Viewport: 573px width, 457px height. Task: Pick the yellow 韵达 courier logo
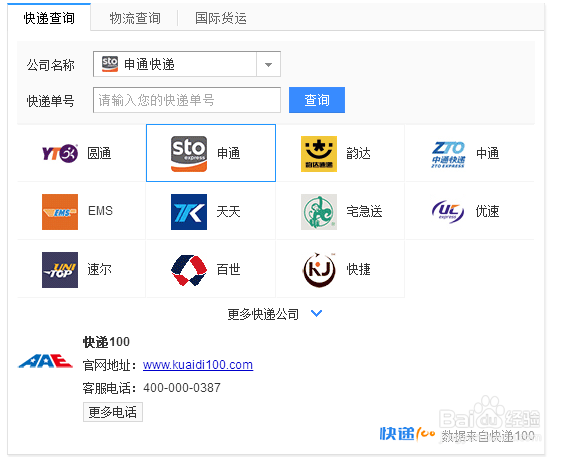[319, 154]
